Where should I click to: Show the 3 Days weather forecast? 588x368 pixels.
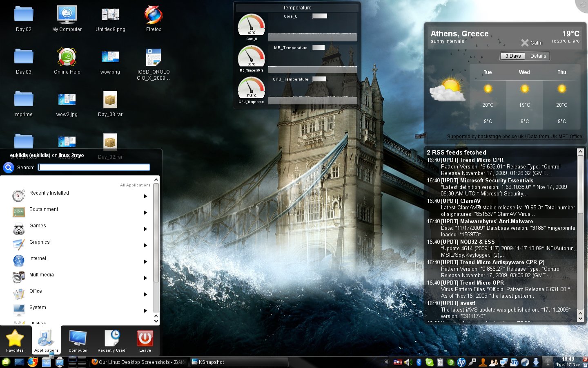[x=513, y=56]
